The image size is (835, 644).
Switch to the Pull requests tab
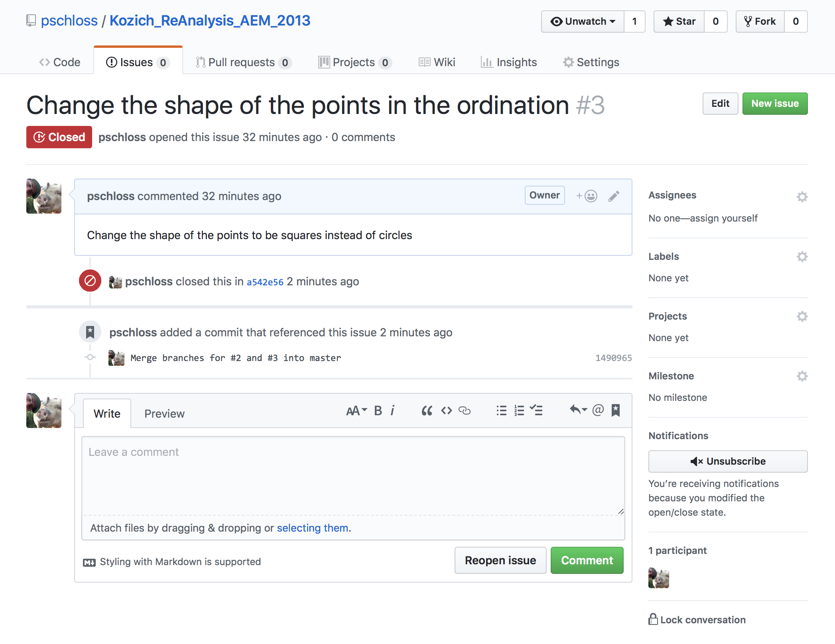pyautogui.click(x=244, y=63)
